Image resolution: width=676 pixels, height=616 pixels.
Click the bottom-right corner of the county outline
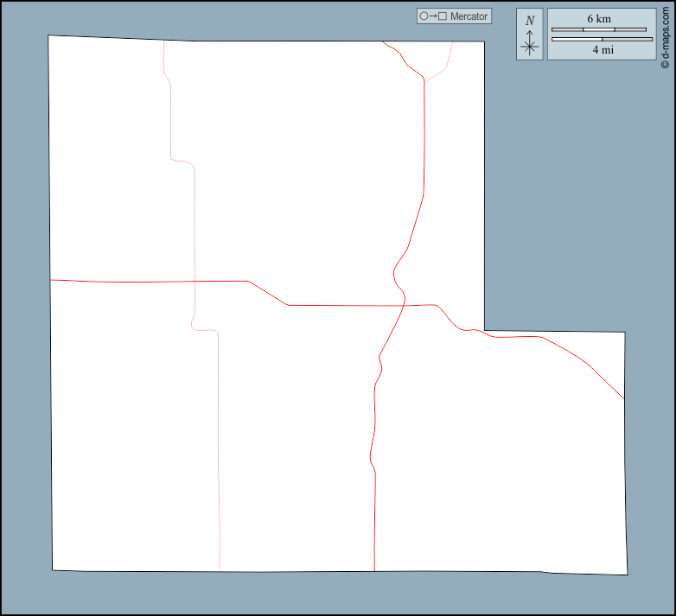coord(627,575)
